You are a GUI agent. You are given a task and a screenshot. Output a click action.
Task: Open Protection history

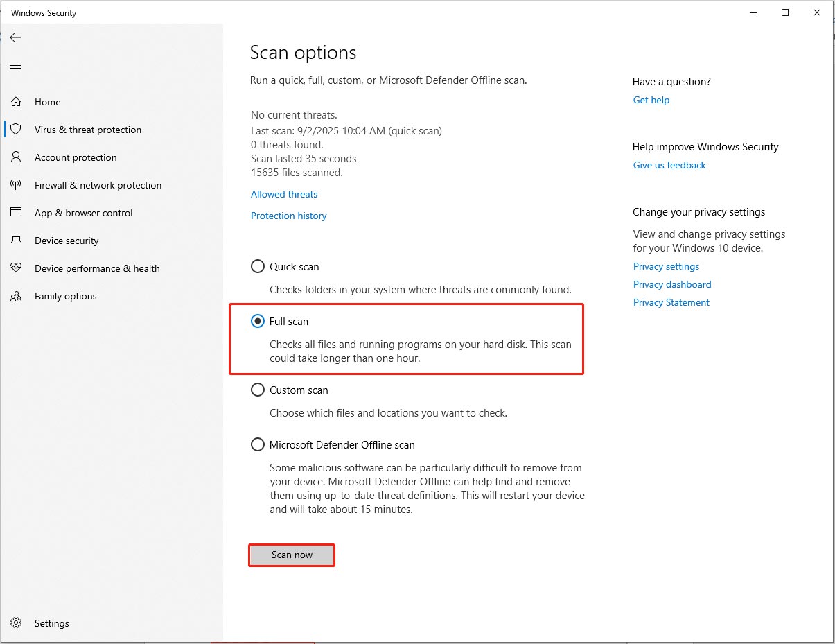coord(288,216)
